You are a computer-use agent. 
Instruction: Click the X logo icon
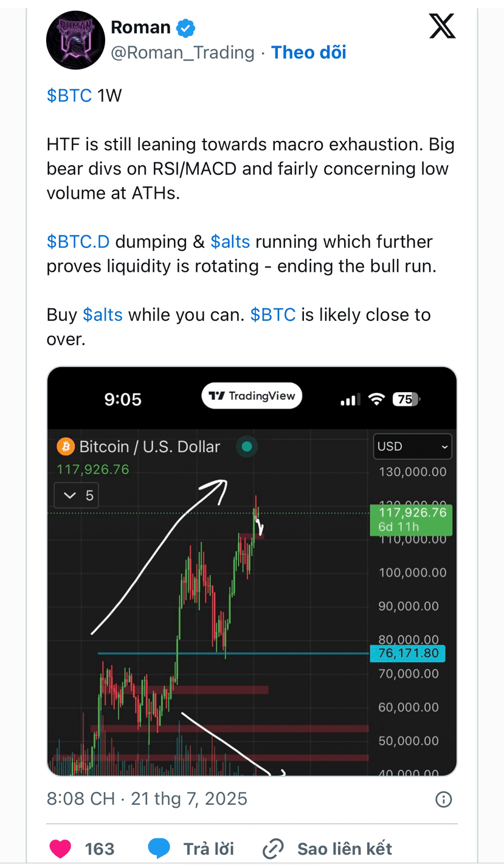(x=442, y=27)
